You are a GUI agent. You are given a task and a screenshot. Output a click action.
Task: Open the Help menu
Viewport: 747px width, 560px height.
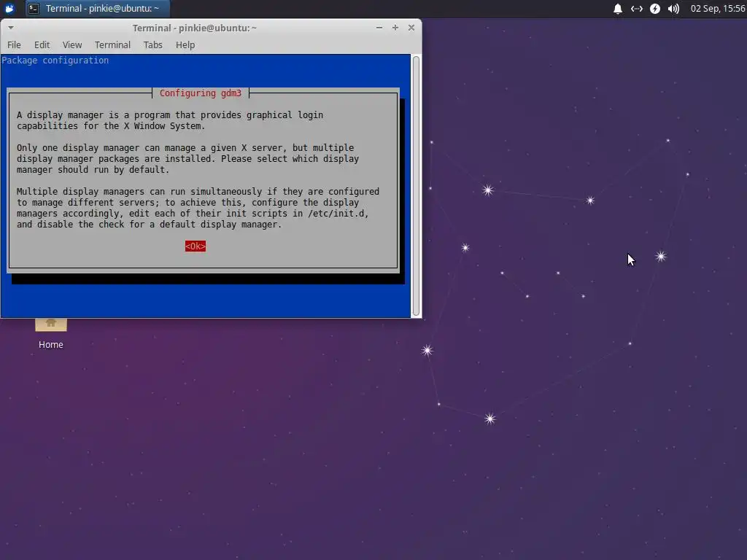[185, 44]
